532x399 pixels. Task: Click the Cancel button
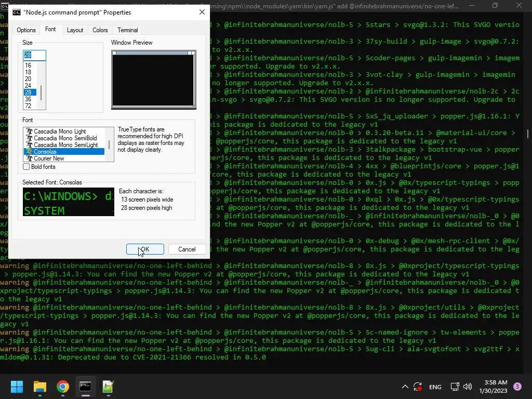click(x=187, y=249)
